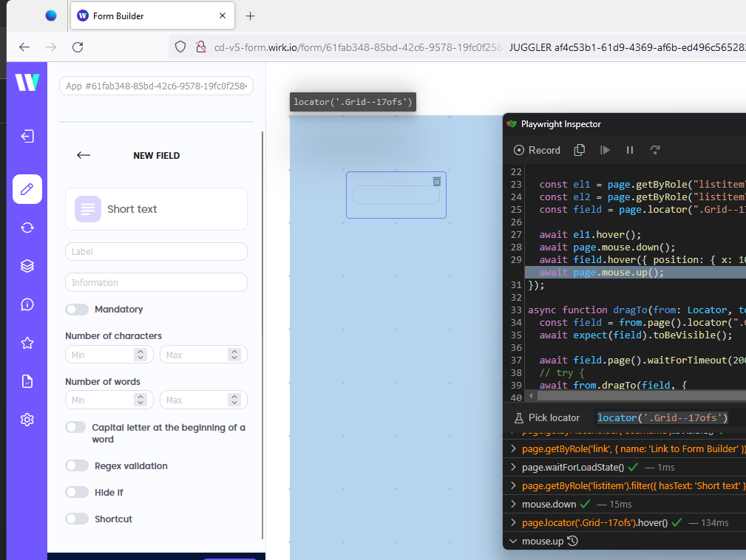Click the back arrow above NEW FIELD
This screenshot has width=746, height=560.
[84, 155]
